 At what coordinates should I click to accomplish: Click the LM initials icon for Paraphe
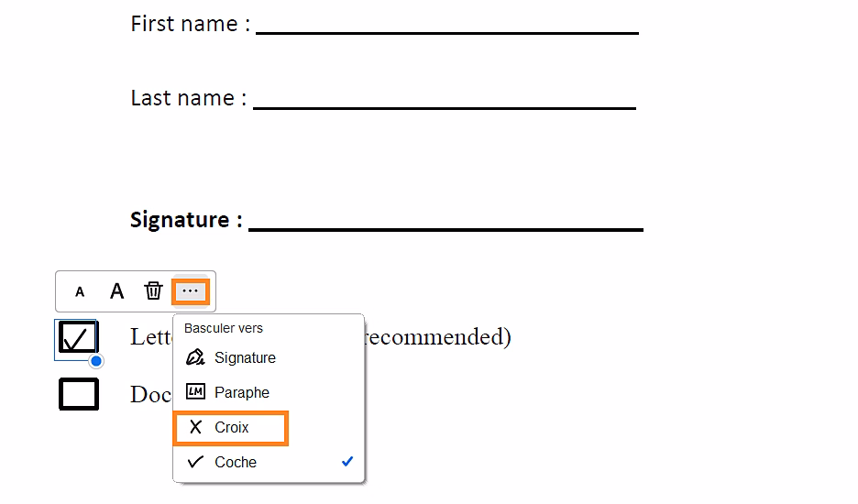click(195, 392)
